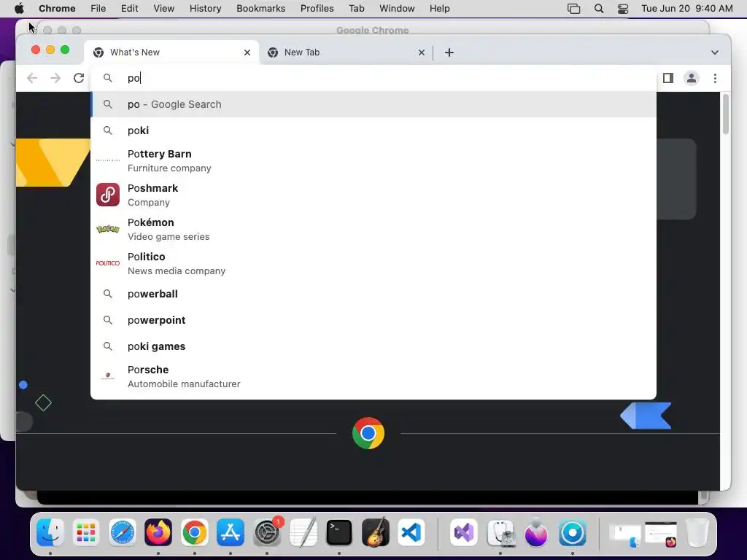Image resolution: width=747 pixels, height=560 pixels.
Task: Open System Preferences from the Dock
Action: (267, 532)
